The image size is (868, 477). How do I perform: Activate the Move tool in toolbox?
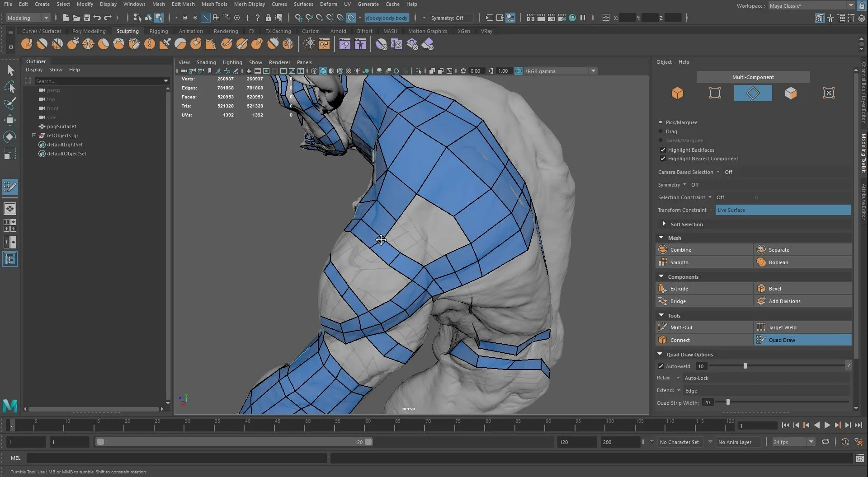[10, 120]
